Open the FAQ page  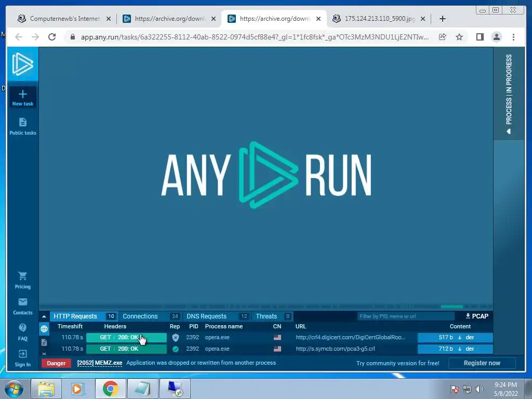23,332
